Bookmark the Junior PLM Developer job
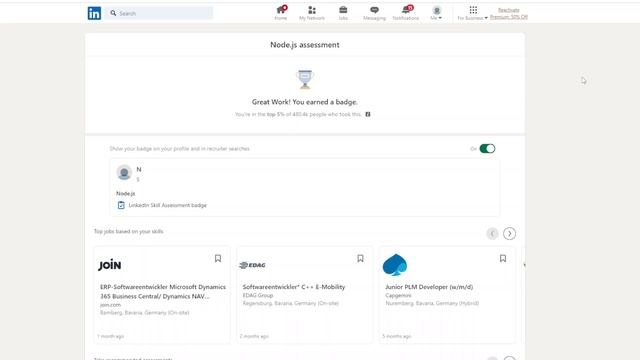640x360 pixels. pos(503,258)
